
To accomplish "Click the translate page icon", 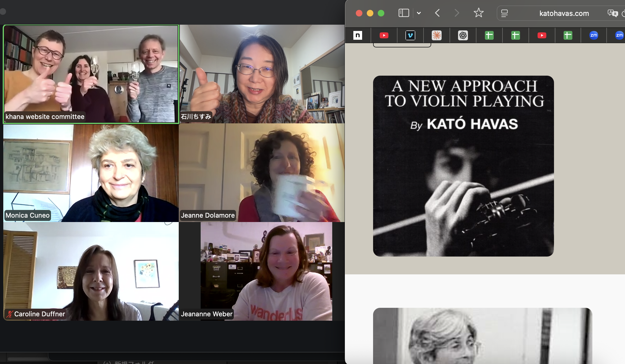I will (x=612, y=13).
